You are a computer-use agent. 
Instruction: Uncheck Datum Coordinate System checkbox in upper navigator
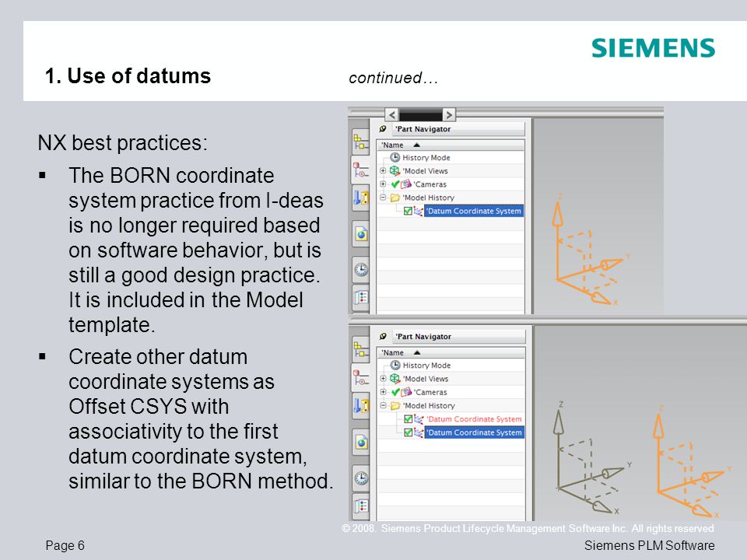coord(408,211)
